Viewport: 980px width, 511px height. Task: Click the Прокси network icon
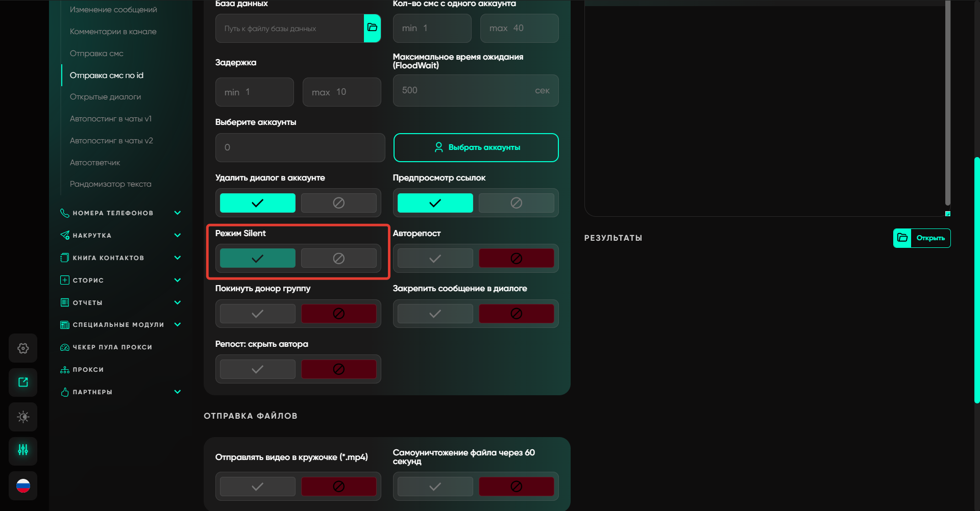pos(65,370)
